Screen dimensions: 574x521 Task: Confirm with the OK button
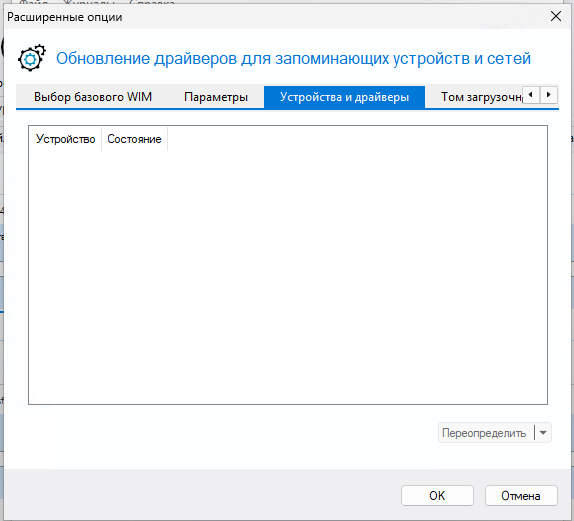point(437,496)
